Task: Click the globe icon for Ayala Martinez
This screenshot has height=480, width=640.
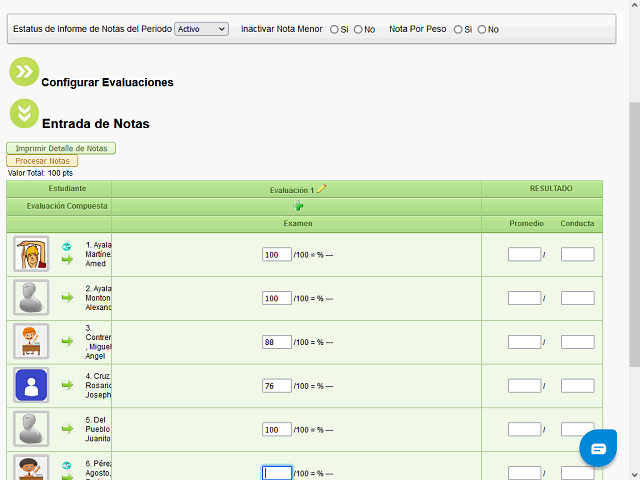Action: click(67, 247)
